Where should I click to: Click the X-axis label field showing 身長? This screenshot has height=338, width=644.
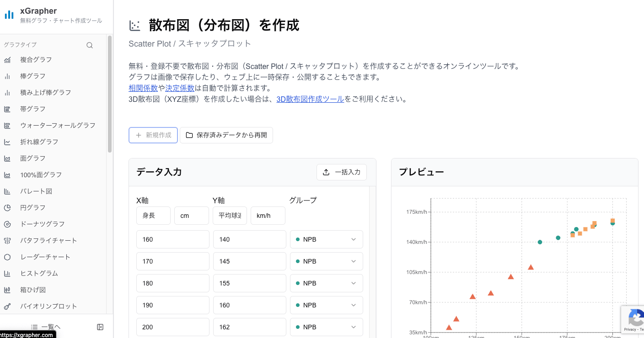click(153, 216)
